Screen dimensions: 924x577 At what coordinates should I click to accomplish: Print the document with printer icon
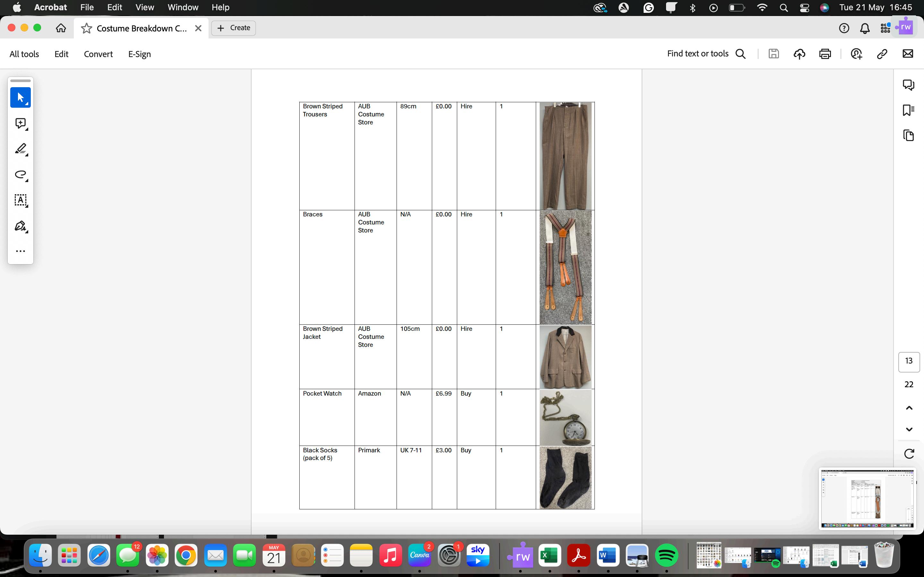coord(825,54)
